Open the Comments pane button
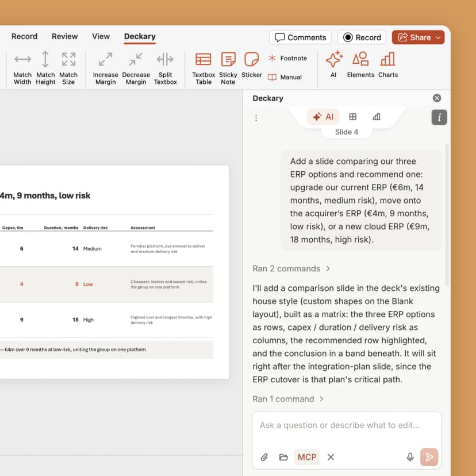The image size is (476, 476). coord(300,37)
